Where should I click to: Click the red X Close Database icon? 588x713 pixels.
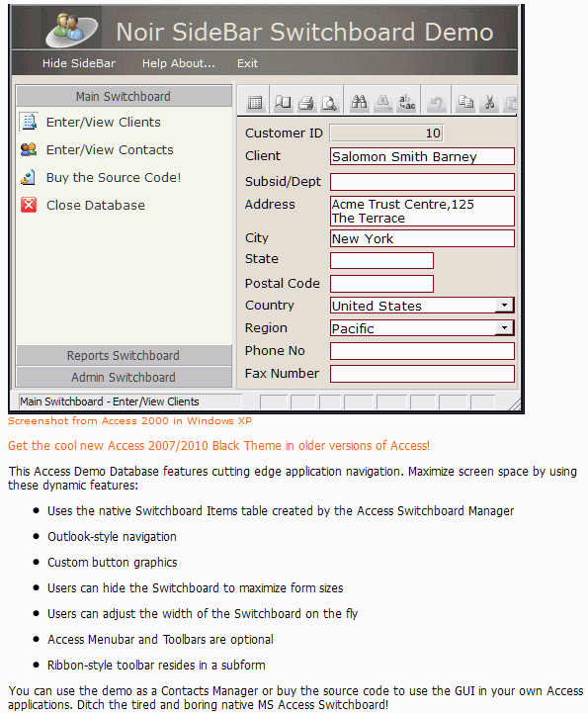click(29, 205)
